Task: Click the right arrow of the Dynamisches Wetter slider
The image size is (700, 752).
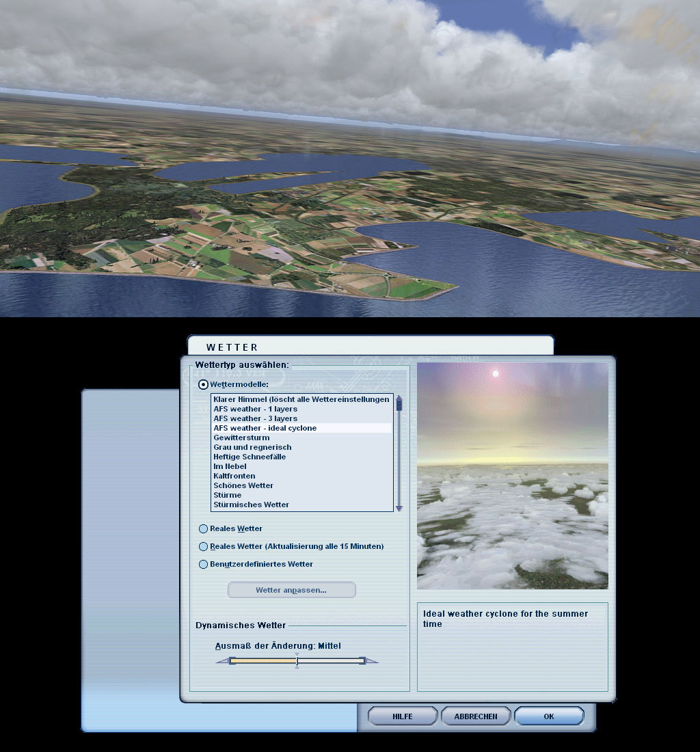Action: coord(371,660)
